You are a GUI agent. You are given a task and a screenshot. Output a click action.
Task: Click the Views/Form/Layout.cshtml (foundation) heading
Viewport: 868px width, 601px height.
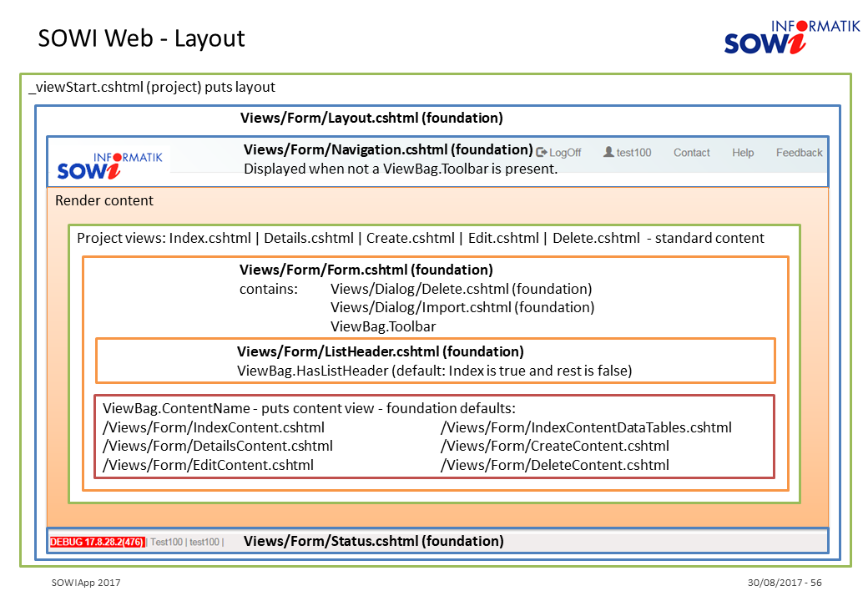[371, 118]
